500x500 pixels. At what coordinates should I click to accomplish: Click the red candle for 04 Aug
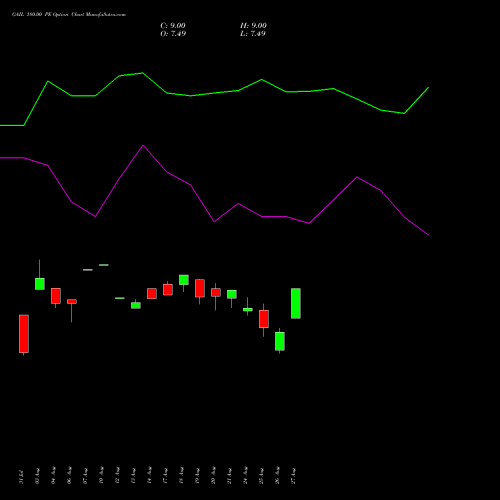click(56, 296)
